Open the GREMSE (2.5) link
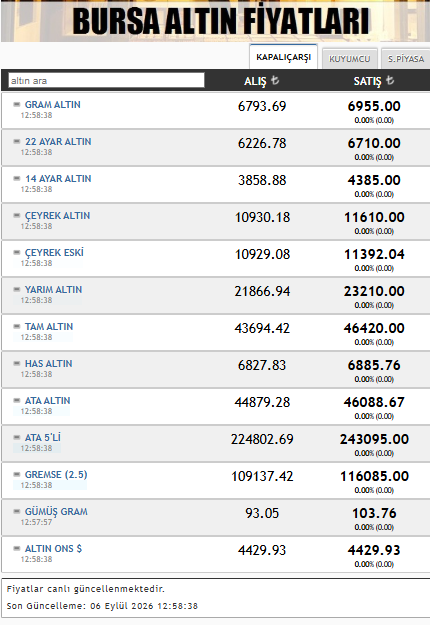The height and width of the screenshot is (625, 430). click(56, 475)
